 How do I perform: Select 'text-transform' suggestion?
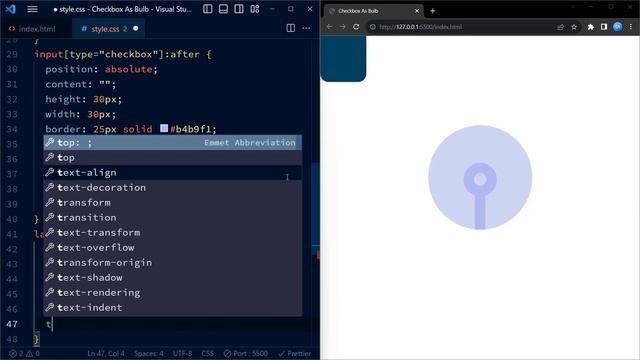[173, 232]
